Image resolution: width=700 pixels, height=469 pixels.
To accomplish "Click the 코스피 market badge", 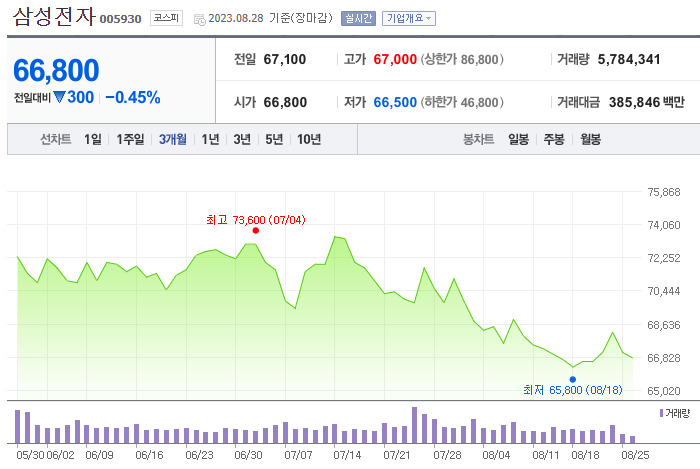I will pos(166,18).
